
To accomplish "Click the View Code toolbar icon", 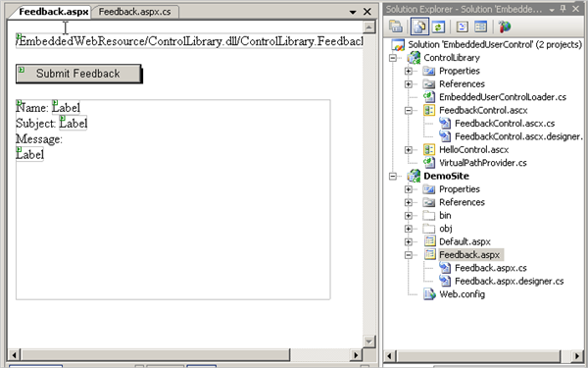I will click(x=463, y=26).
